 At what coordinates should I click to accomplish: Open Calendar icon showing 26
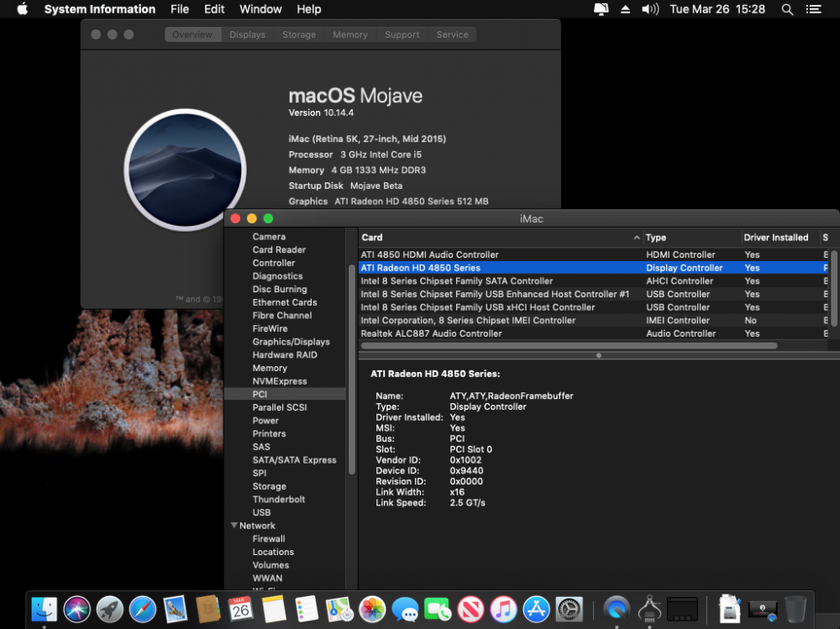(x=240, y=610)
